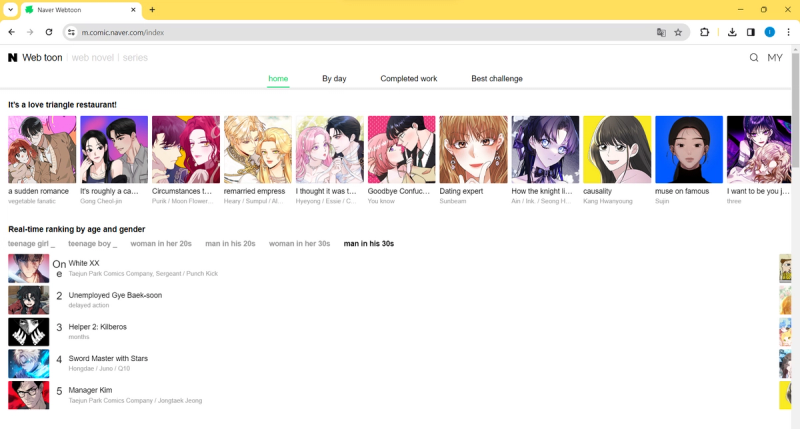Open the extensions puzzle icon
Viewport: 800px width, 429px height.
705,32
